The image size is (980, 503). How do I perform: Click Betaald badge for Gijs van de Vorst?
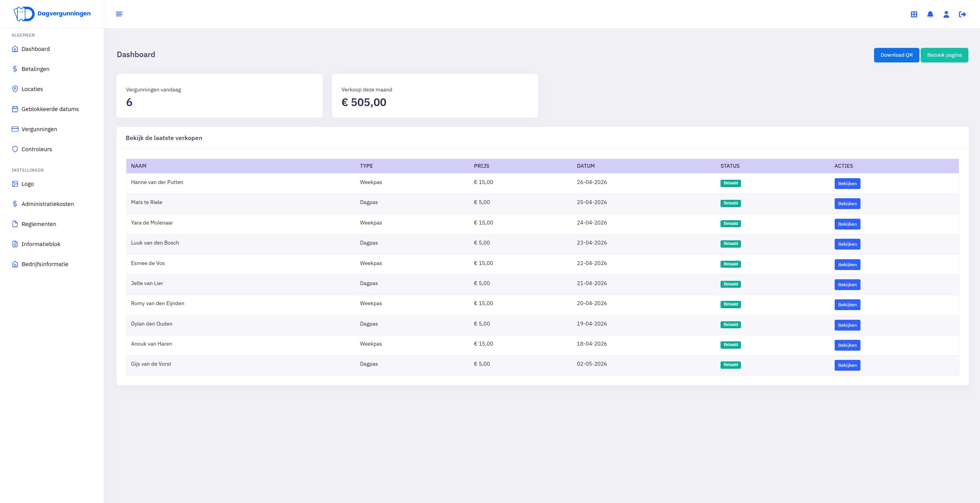731,365
